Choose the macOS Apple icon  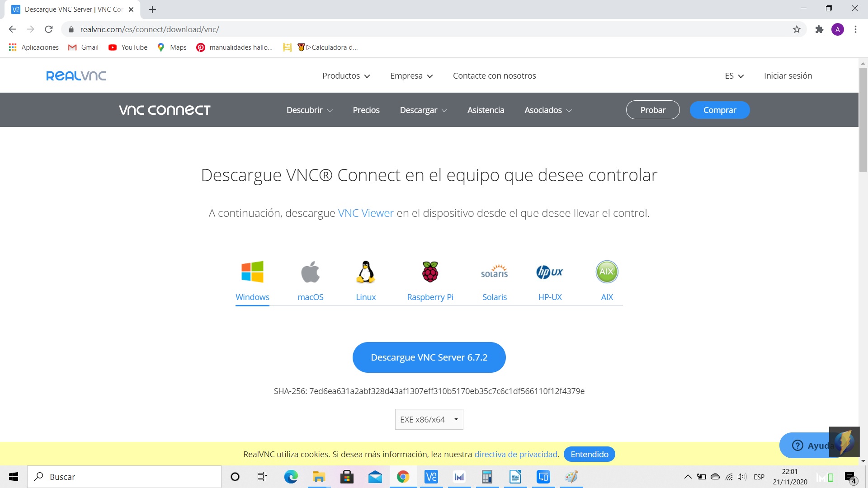click(310, 272)
